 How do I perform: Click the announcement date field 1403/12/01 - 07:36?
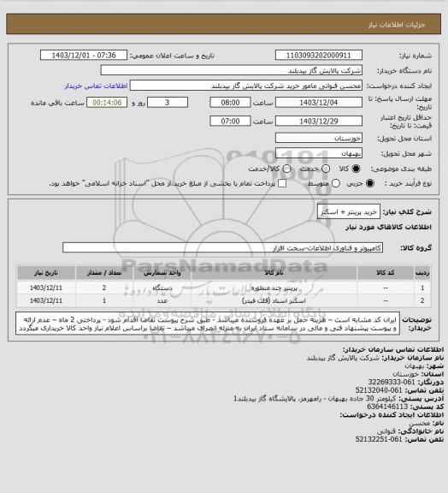click(x=84, y=55)
